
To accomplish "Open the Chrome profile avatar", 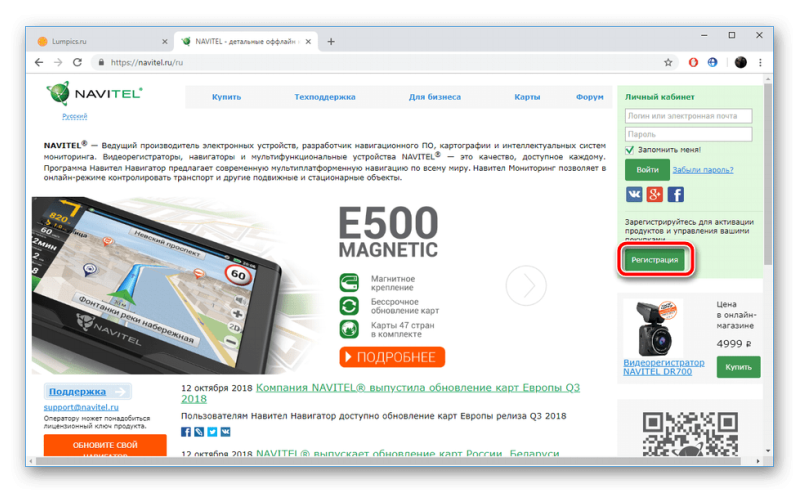I will tap(740, 62).
